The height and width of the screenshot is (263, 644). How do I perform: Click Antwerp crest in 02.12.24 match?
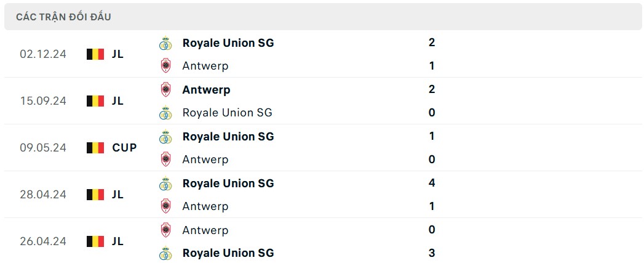pos(165,65)
